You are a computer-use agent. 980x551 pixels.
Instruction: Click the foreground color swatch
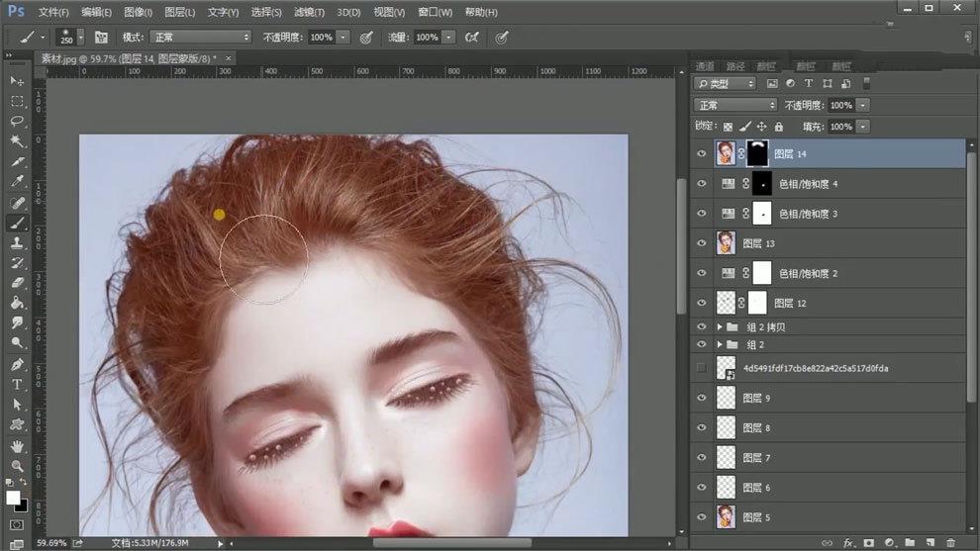tap(13, 497)
